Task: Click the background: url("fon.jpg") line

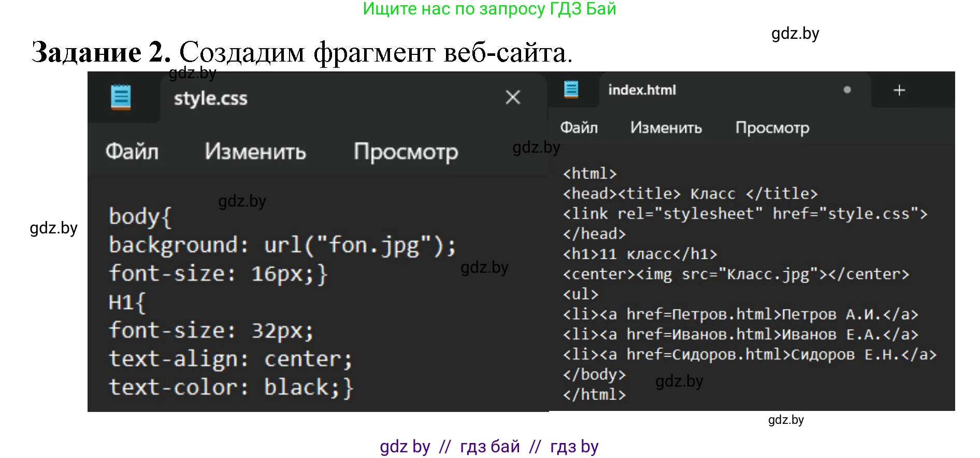Action: [x=282, y=245]
